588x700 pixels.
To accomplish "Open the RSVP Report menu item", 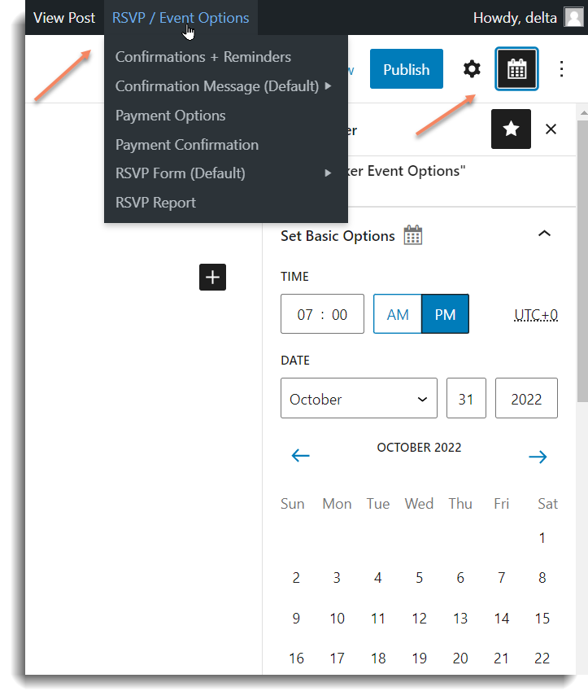I will point(155,203).
